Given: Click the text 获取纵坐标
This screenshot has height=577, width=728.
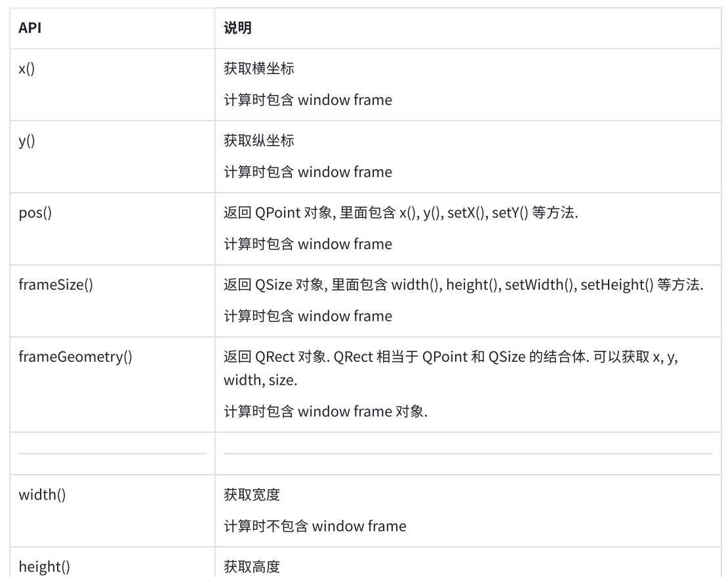Looking at the screenshot, I should 259,141.
